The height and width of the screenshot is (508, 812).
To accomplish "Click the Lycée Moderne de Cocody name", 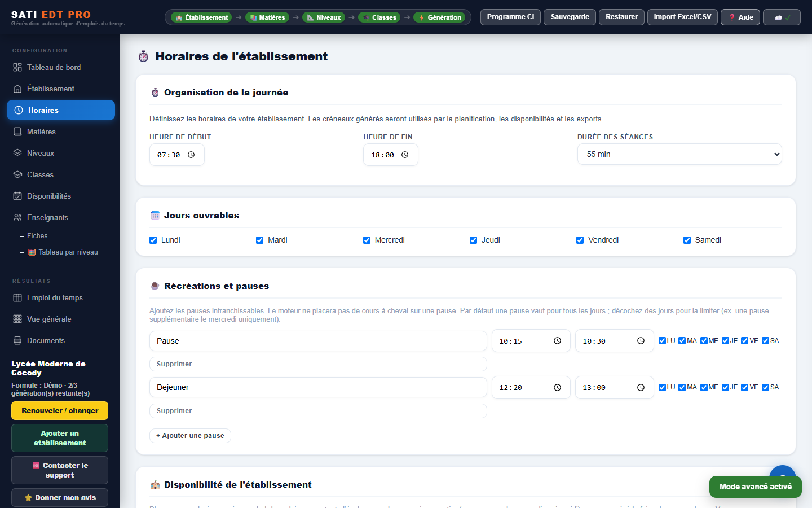I will pyautogui.click(x=48, y=368).
